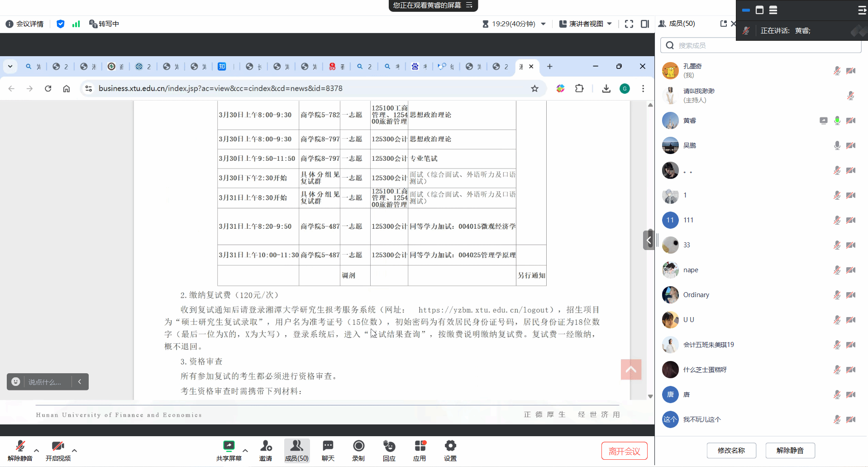Enter fullscreen mode icon in top bar

tap(629, 24)
